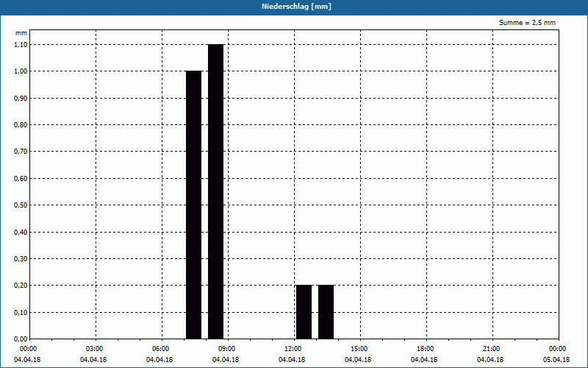Click the 06:00 time axis label

(162, 349)
